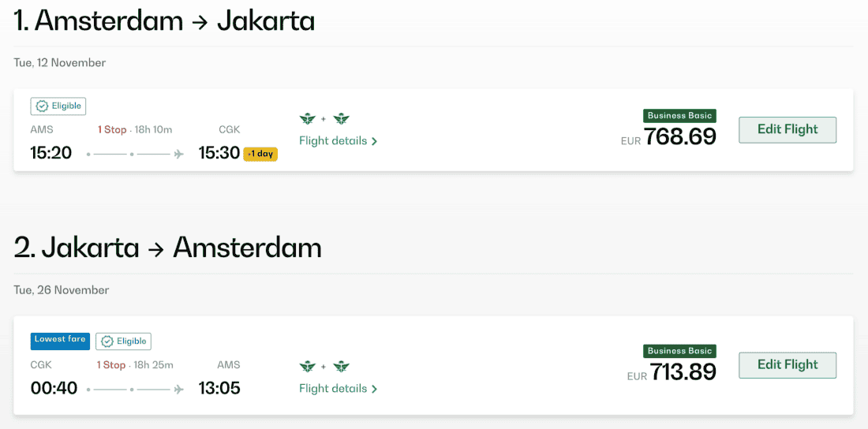The width and height of the screenshot is (868, 429).
Task: Click the first airline logo on the Jakarta–Amsterdam flight
Action: 308,367
